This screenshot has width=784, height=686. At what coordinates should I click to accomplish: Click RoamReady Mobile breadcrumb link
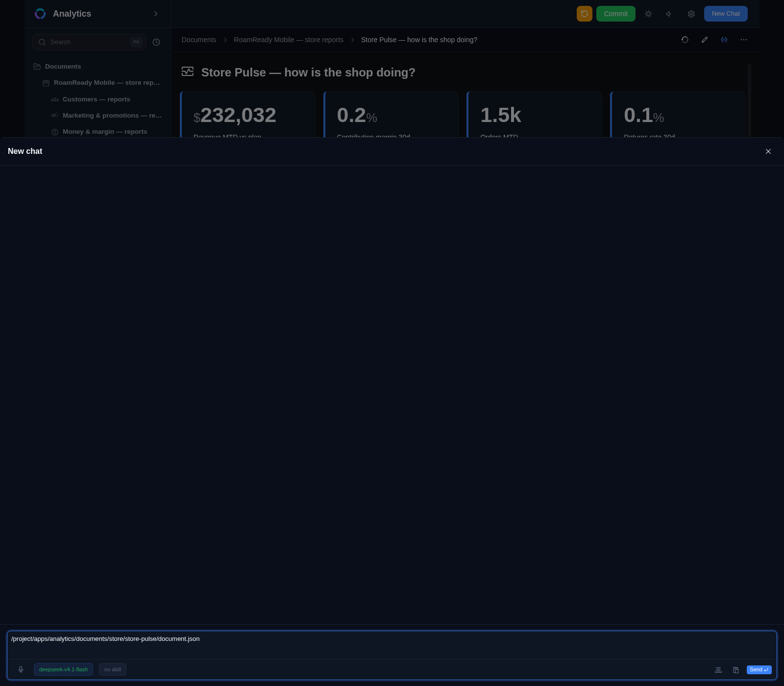pyautogui.click(x=289, y=40)
